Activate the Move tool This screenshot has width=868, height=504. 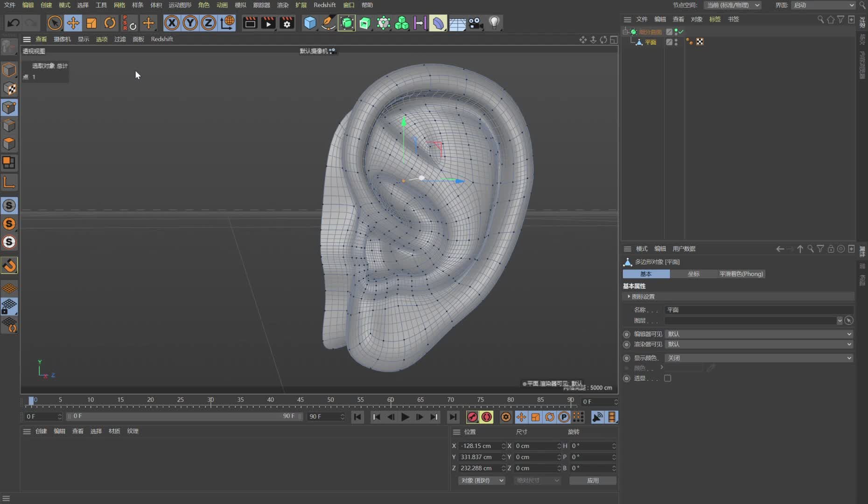point(73,22)
